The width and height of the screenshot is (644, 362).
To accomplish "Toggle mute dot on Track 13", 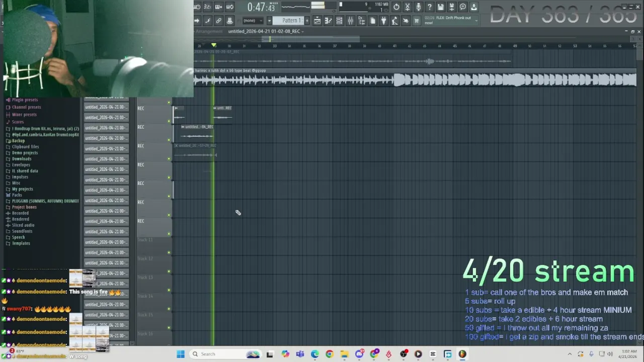I will pos(169,290).
